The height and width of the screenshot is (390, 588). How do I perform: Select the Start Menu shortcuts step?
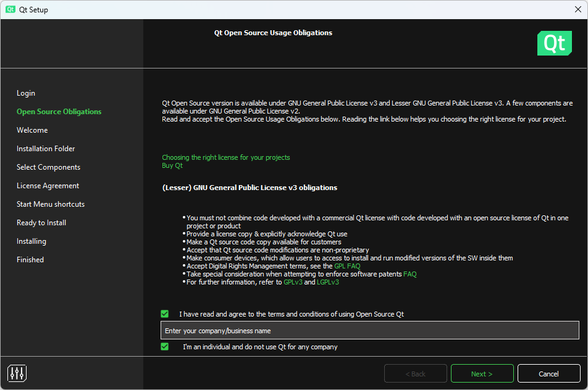(x=51, y=204)
